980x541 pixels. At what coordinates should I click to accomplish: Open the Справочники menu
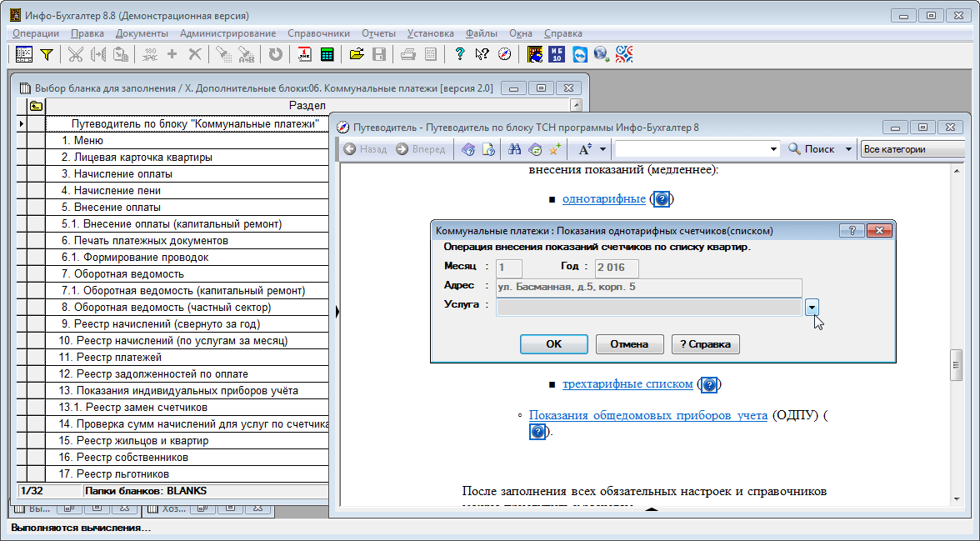pos(318,33)
